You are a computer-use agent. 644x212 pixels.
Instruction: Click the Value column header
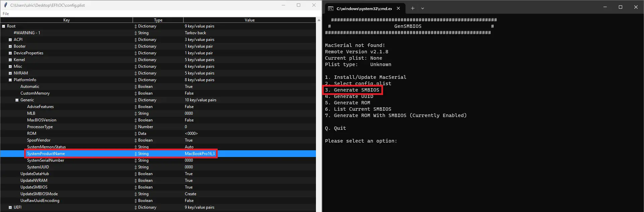pos(250,20)
